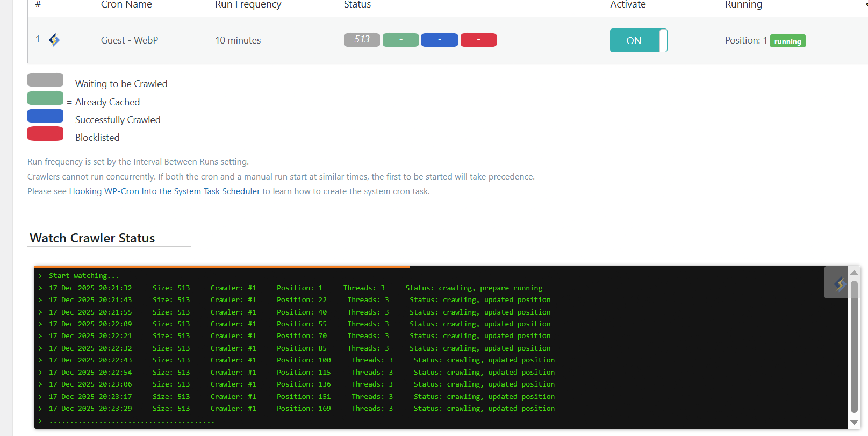This screenshot has width=868, height=436.
Task: Click the Start watching... log line
Action: point(84,276)
